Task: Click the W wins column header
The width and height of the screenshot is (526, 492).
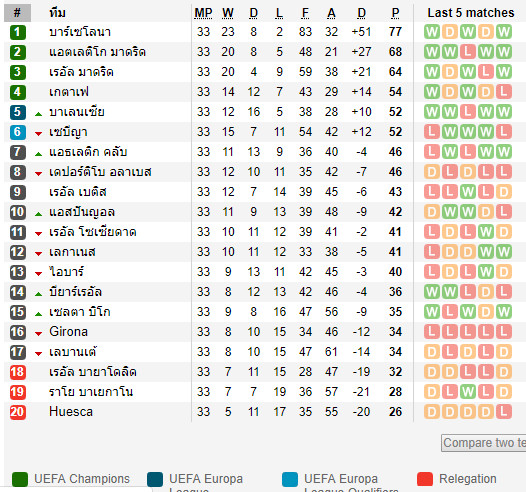Action: tap(228, 13)
